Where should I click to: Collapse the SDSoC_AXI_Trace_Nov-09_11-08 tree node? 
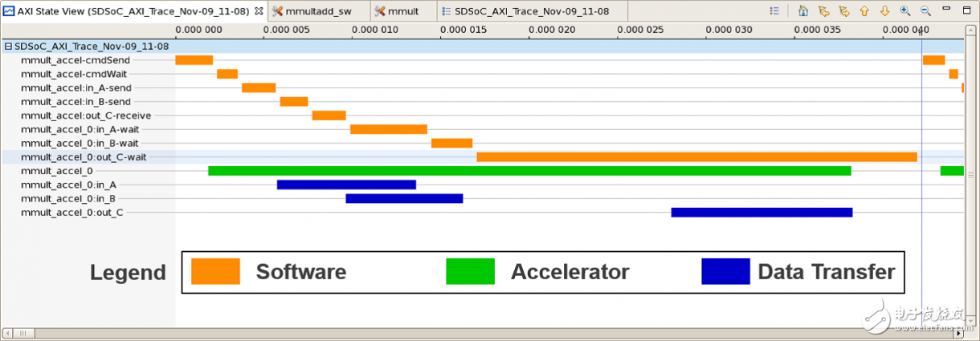pos(8,47)
